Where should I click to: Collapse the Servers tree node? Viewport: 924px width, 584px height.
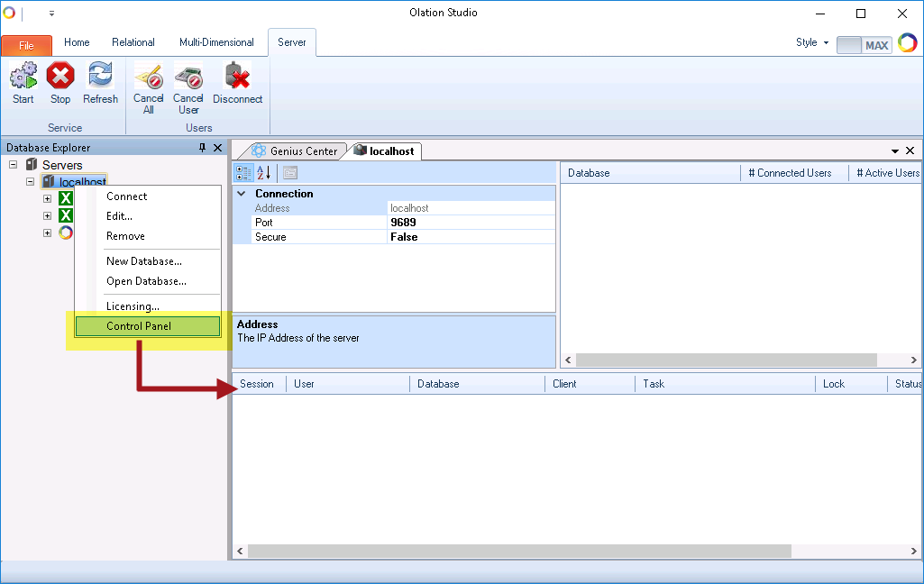14,165
